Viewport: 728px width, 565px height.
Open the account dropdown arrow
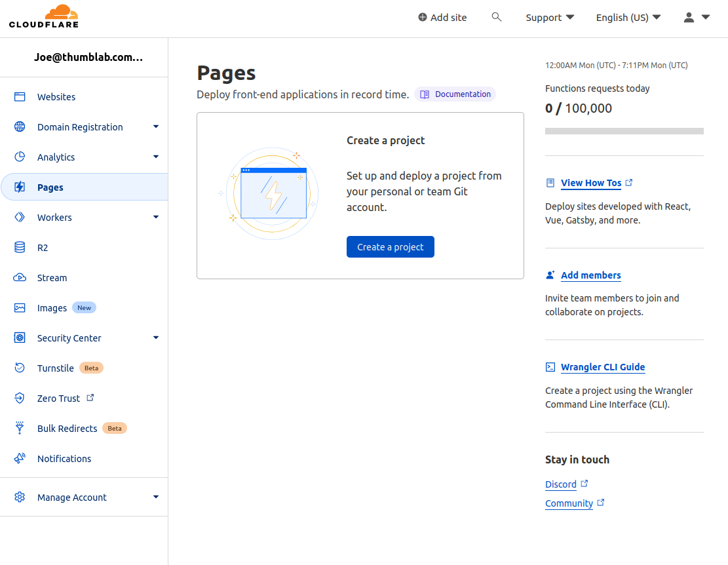706,17
